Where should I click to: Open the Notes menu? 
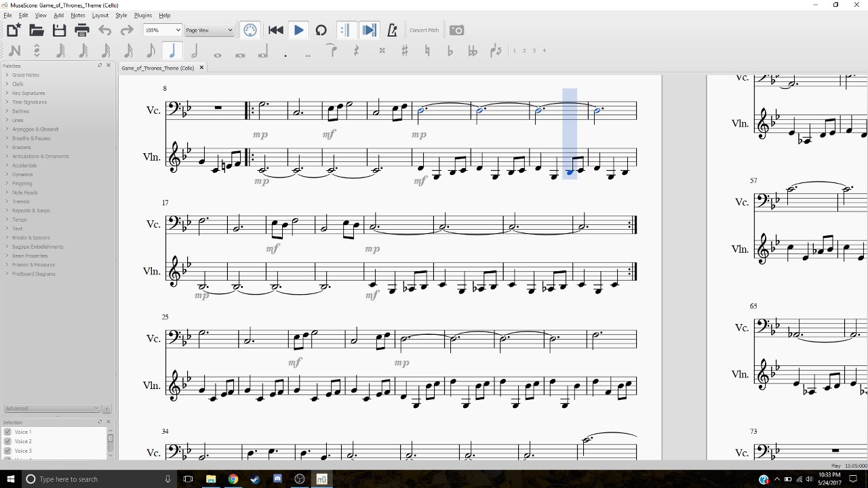78,15
